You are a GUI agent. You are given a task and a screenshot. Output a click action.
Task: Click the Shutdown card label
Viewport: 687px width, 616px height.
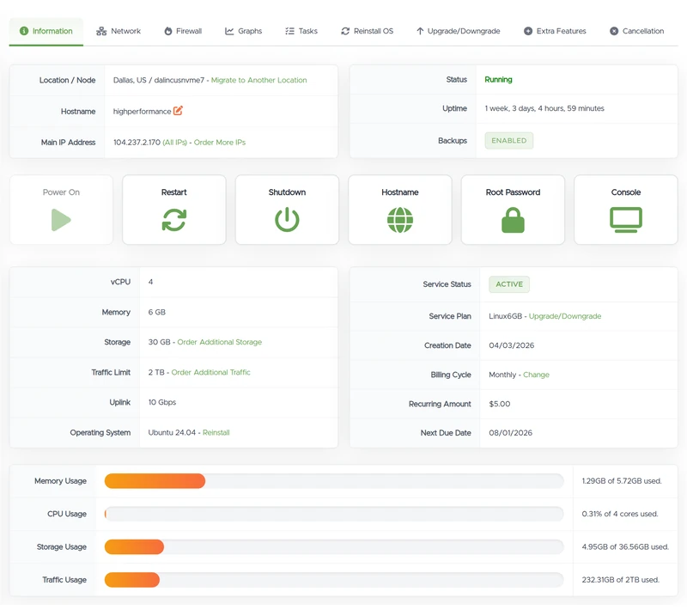pos(287,192)
